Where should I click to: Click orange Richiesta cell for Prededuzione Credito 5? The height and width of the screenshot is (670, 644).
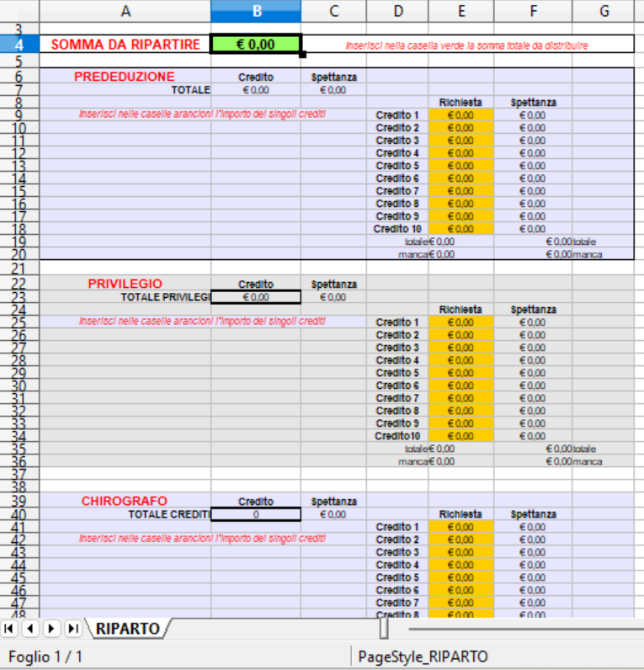pos(461,165)
